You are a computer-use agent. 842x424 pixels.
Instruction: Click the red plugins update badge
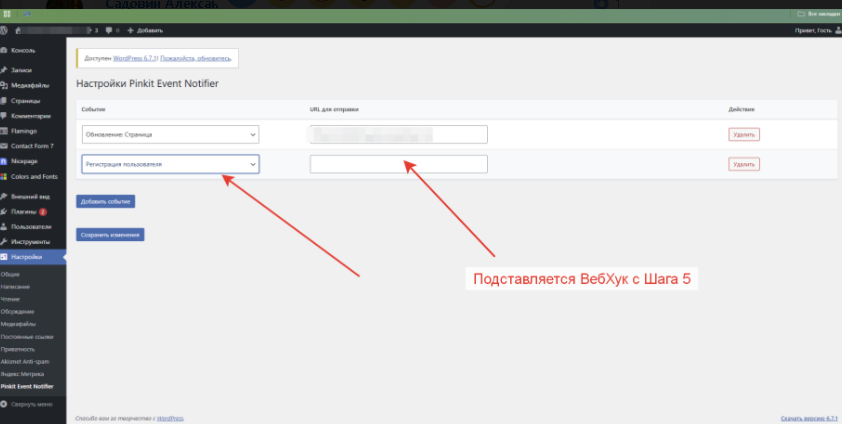click(43, 212)
